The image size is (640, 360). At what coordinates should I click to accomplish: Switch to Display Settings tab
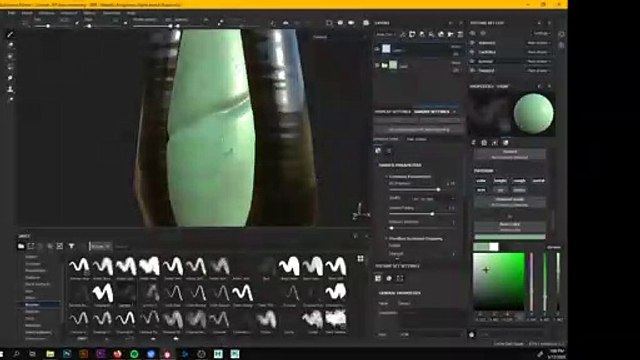393,111
